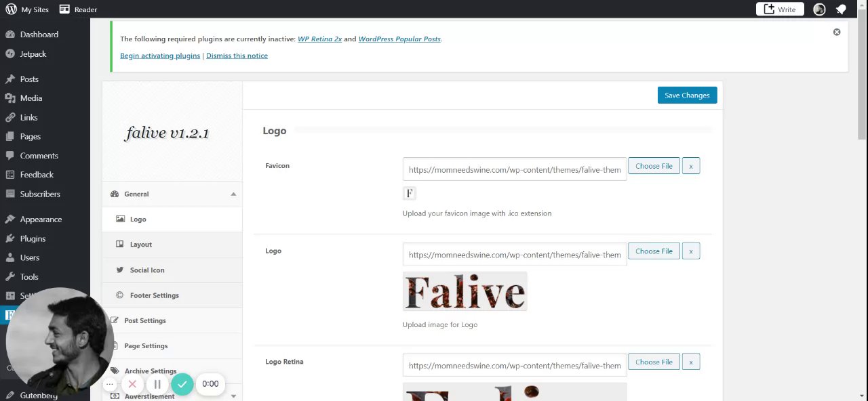Click the Subscribers envelope icon
Screen dimensions: 868x401
[x=10, y=194]
